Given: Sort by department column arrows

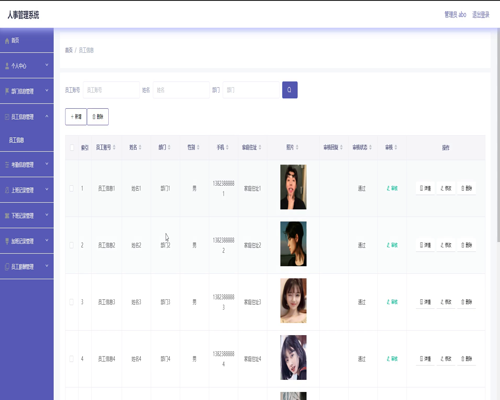Looking at the screenshot, I should point(169,147).
